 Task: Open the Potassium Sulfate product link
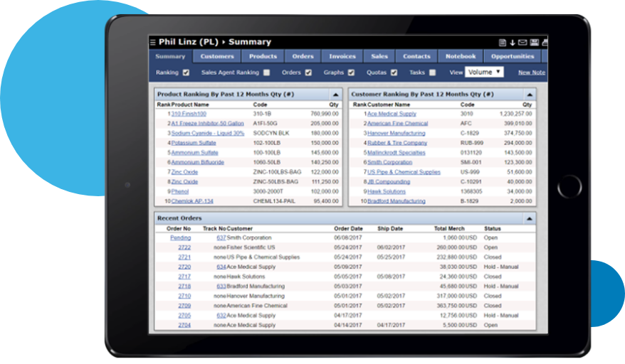[194, 143]
